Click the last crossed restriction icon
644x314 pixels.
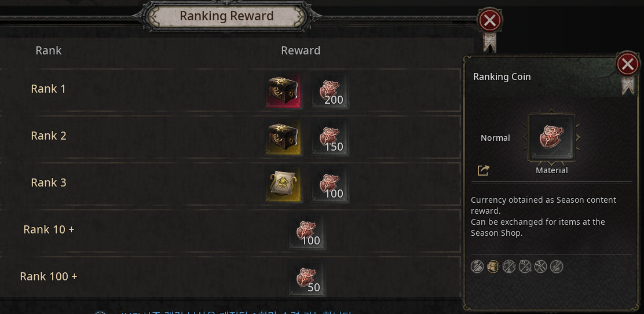coord(557,266)
